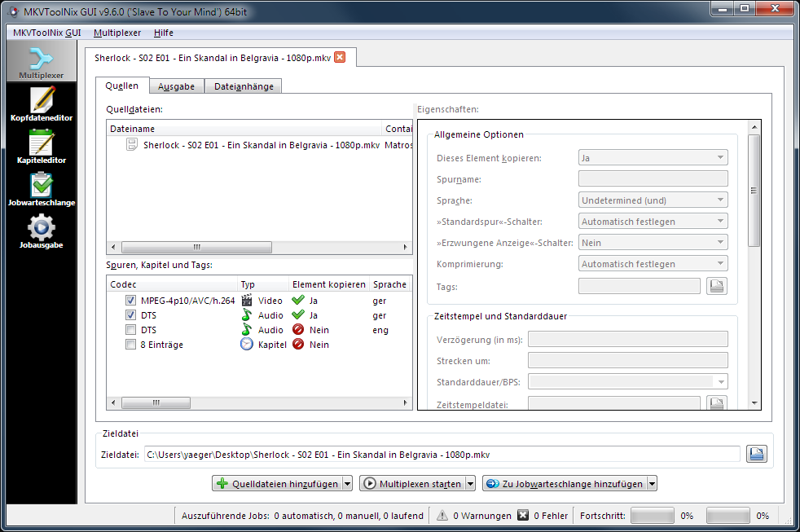This screenshot has width=800, height=532.
Task: Click the Quelldateien hinzufügen button
Action: (x=278, y=484)
